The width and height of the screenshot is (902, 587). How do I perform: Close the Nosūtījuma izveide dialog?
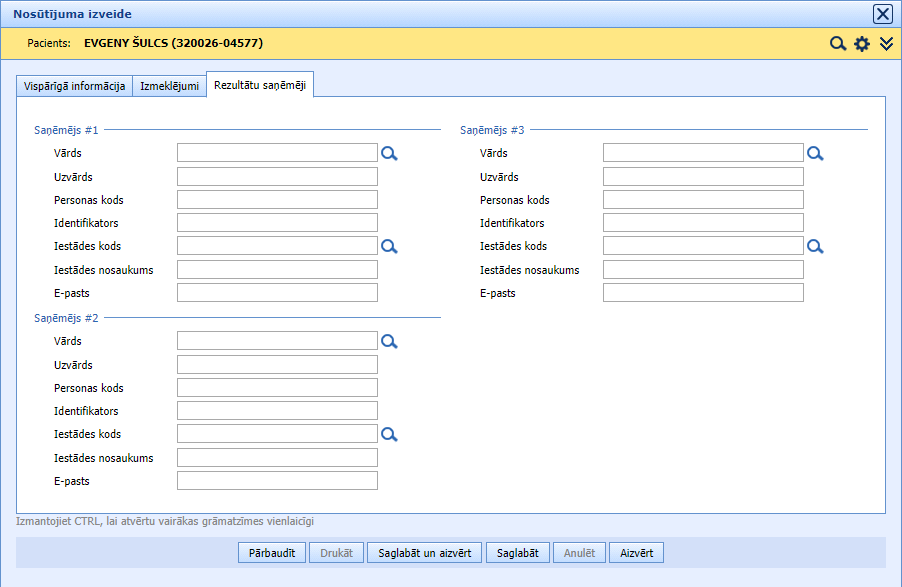click(883, 14)
